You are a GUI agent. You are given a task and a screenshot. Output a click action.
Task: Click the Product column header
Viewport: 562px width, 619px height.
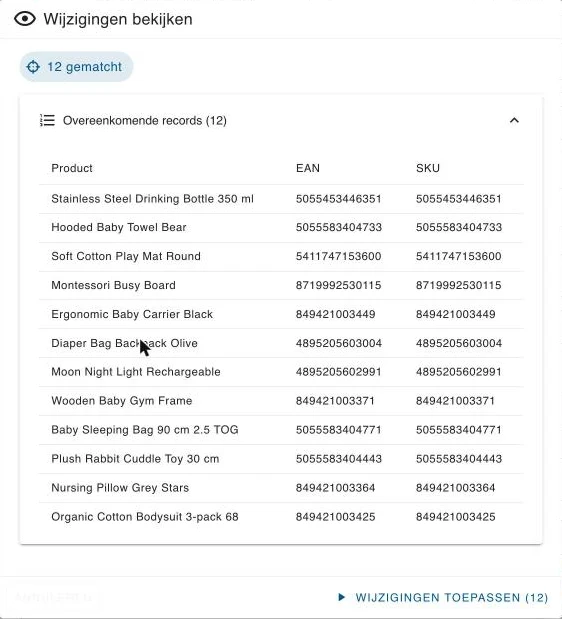click(x=72, y=168)
